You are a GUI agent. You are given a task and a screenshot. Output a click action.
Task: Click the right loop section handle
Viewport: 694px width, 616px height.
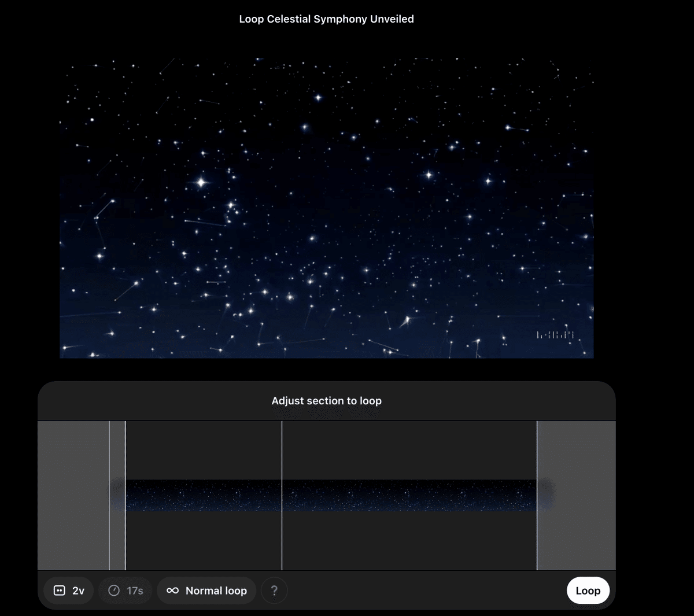click(537, 496)
